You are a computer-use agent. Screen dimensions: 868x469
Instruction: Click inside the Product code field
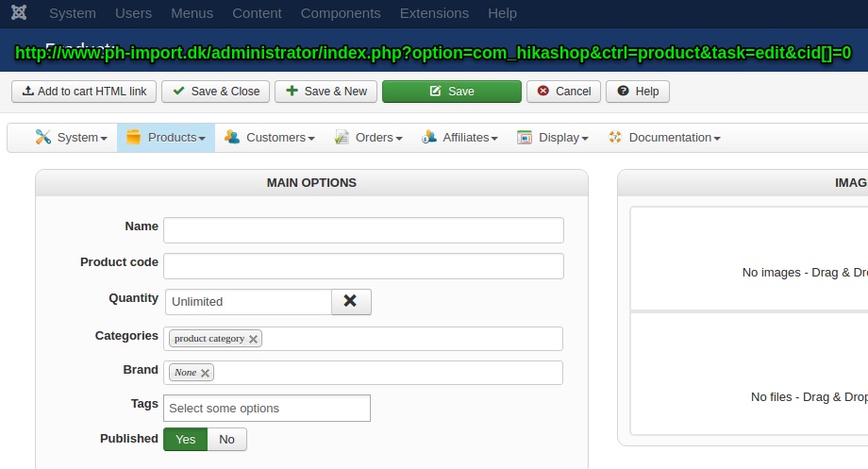363,266
